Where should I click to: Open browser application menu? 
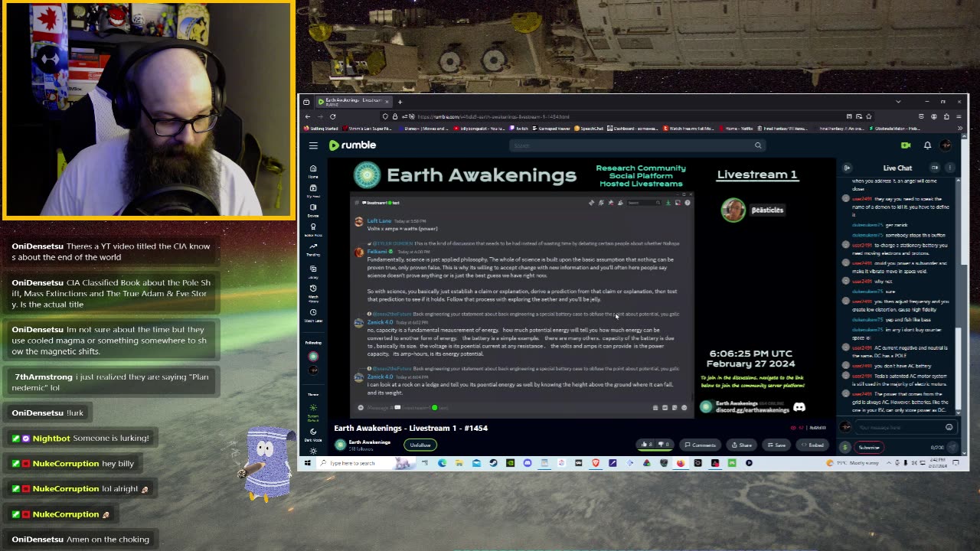click(x=959, y=116)
